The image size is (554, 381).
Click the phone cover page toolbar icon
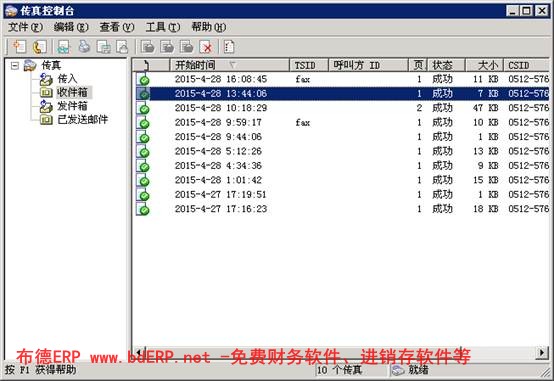(x=39, y=47)
